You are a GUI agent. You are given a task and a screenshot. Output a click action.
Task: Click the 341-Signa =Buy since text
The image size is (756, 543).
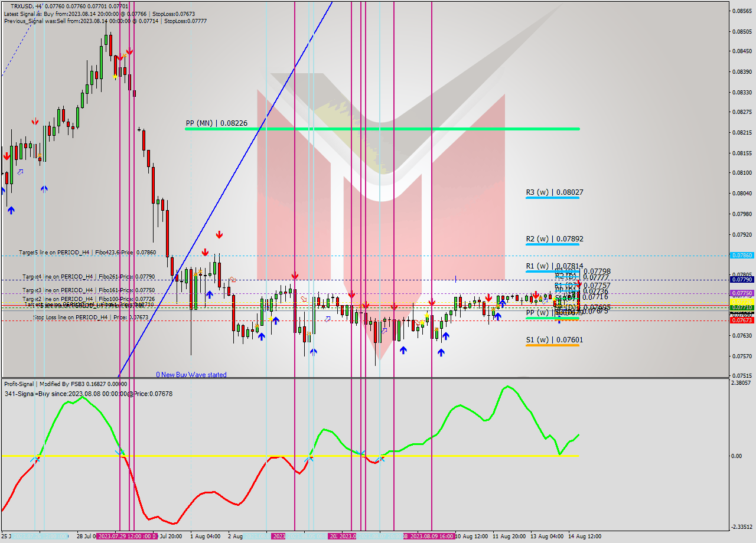89,394
